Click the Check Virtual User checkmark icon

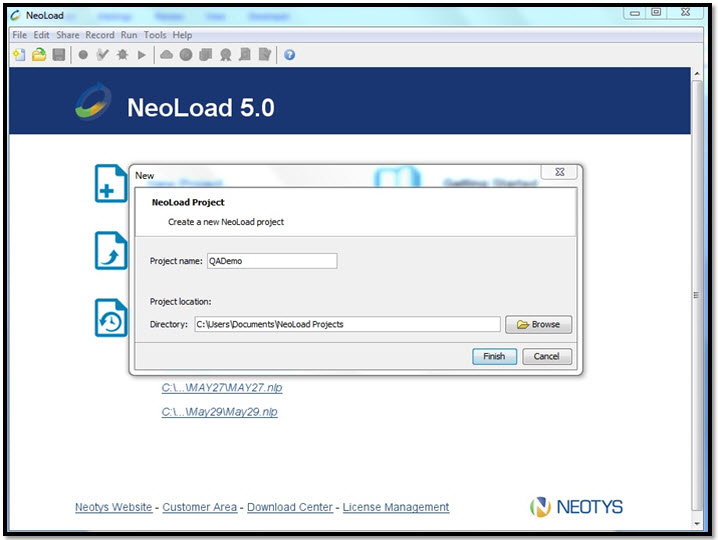click(103, 55)
